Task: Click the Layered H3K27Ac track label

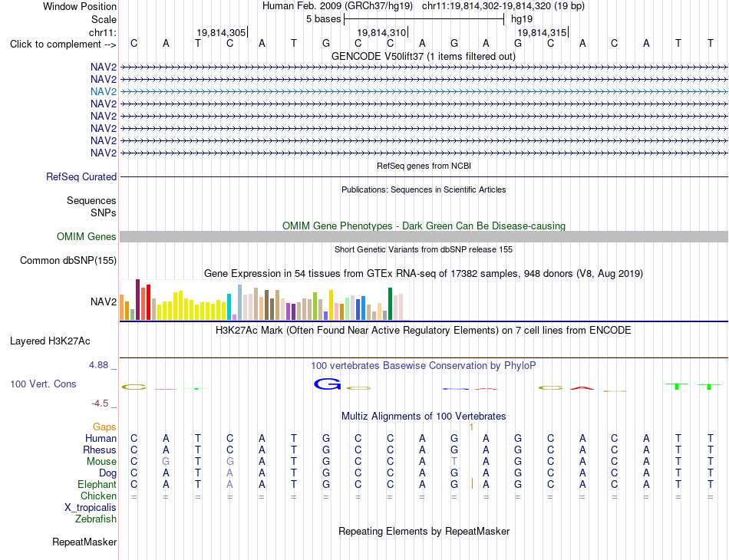Action: pos(50,341)
